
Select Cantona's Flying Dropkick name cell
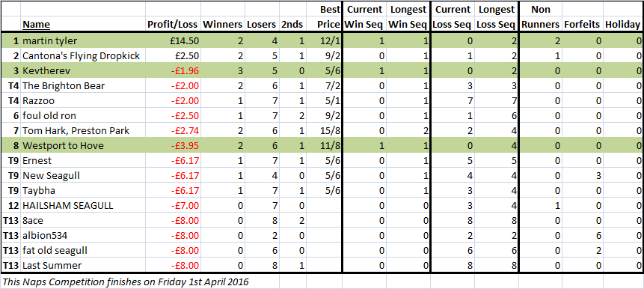[x=82, y=56]
